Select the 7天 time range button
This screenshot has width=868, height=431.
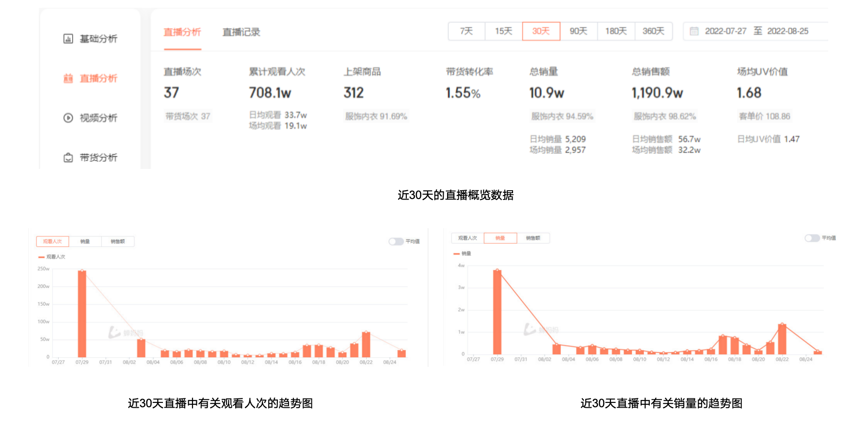(466, 32)
